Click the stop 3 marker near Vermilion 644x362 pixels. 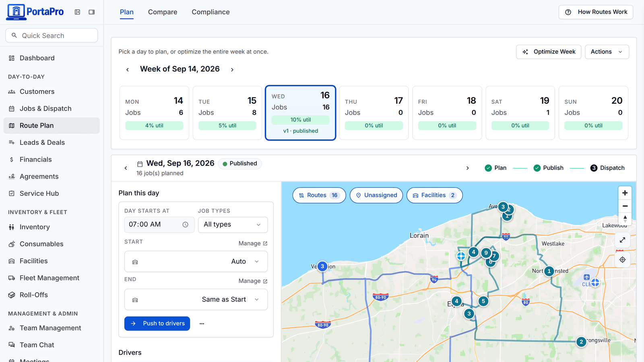(322, 266)
